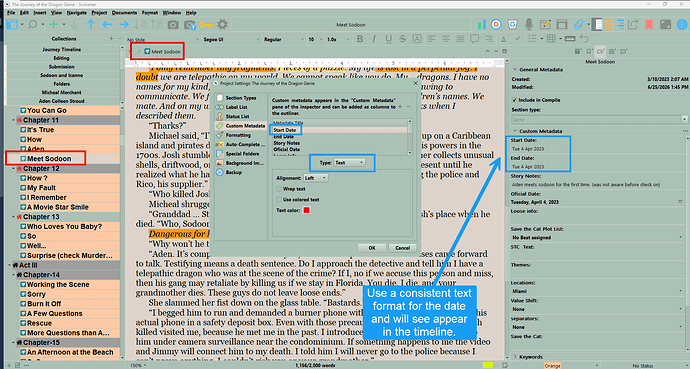Switch to corkboard view mode icon
The image size is (690, 369).
(x=609, y=25)
